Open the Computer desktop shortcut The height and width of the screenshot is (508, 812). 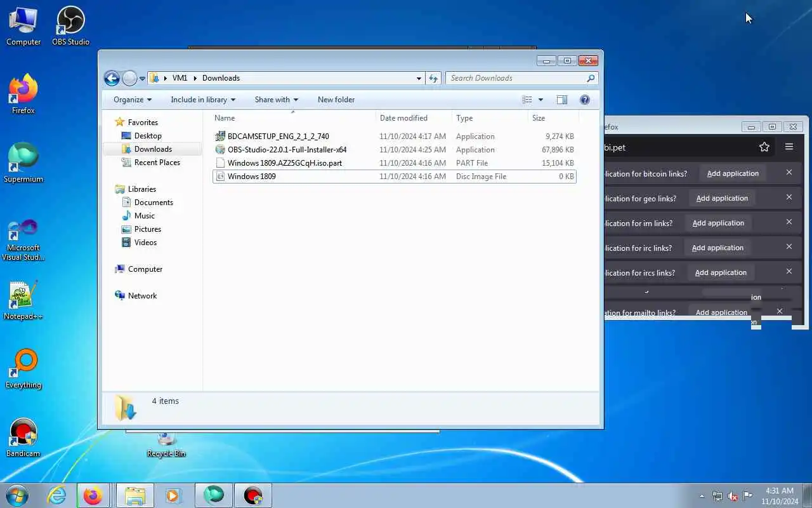[23, 26]
